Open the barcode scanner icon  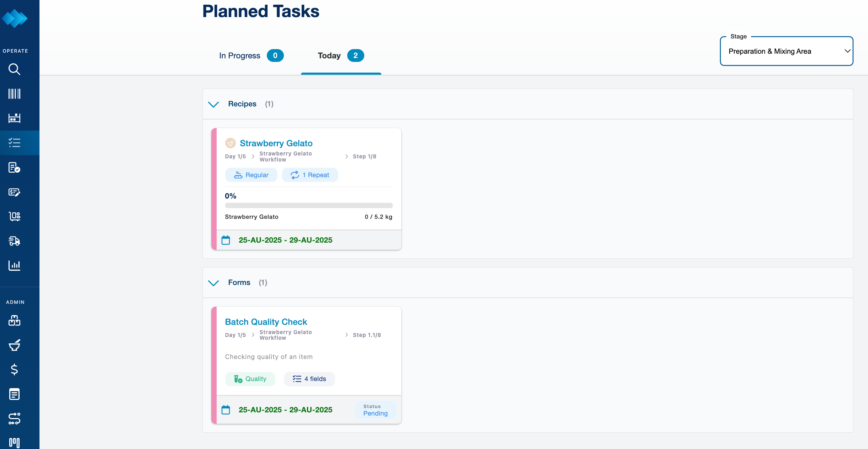[14, 94]
